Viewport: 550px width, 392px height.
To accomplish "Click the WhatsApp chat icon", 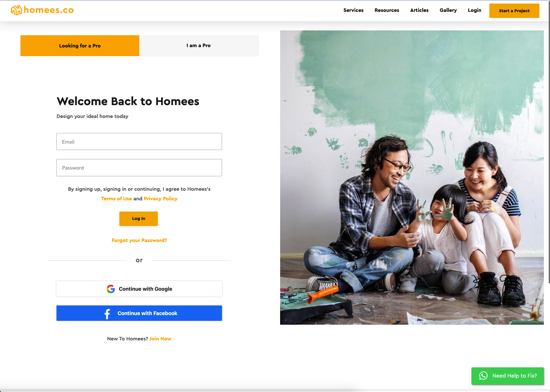I will click(483, 376).
